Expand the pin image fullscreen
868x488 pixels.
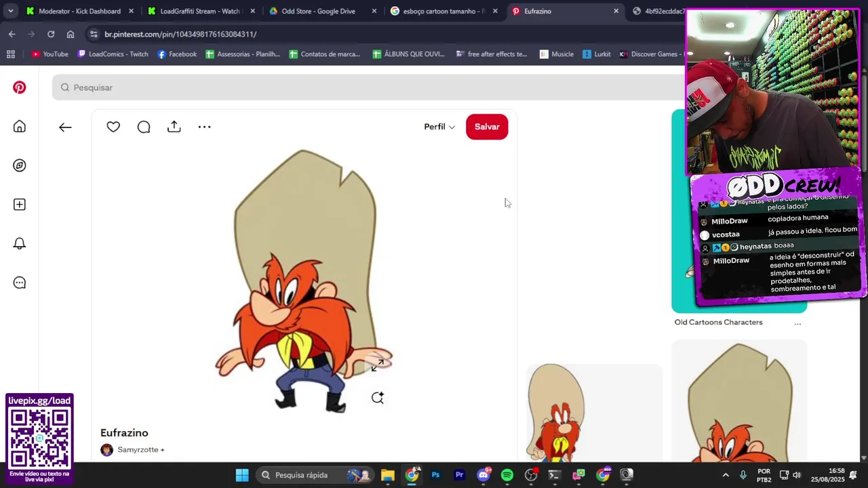click(x=378, y=365)
